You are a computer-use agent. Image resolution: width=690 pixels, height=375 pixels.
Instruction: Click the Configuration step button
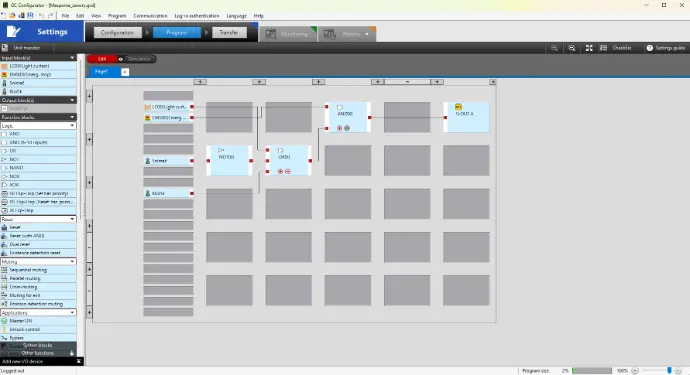point(117,33)
